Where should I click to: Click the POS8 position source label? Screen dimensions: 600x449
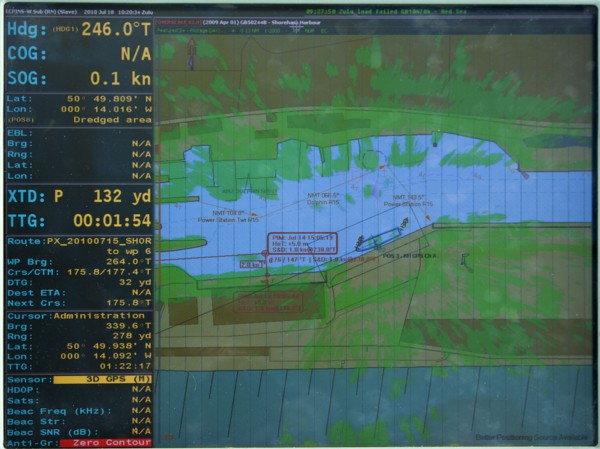(21, 120)
